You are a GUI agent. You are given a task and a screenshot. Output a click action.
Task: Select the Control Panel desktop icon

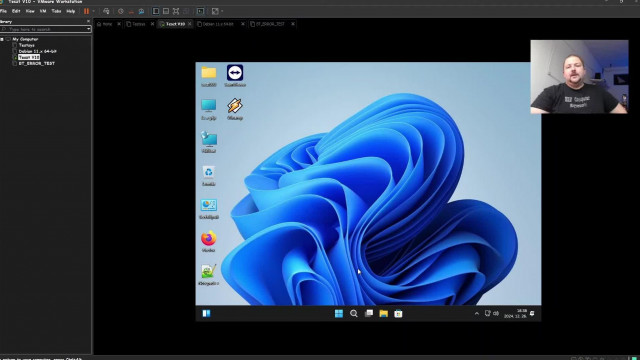[209, 209]
